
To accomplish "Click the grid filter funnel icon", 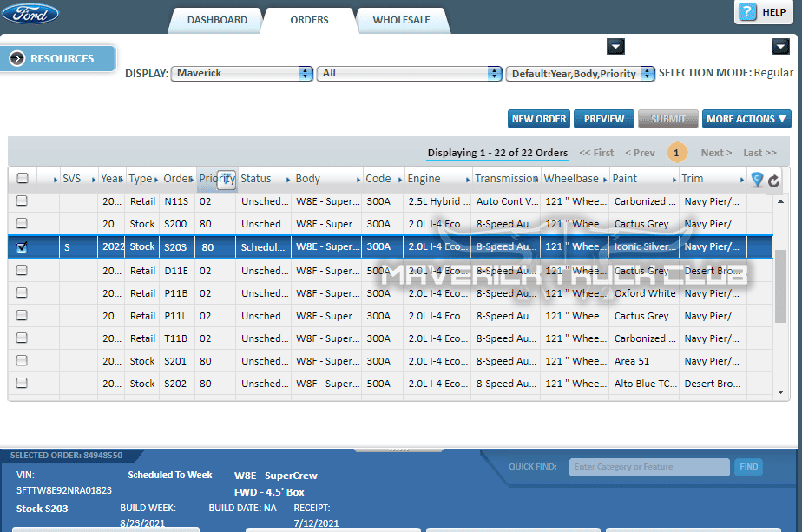I will click(758, 179).
